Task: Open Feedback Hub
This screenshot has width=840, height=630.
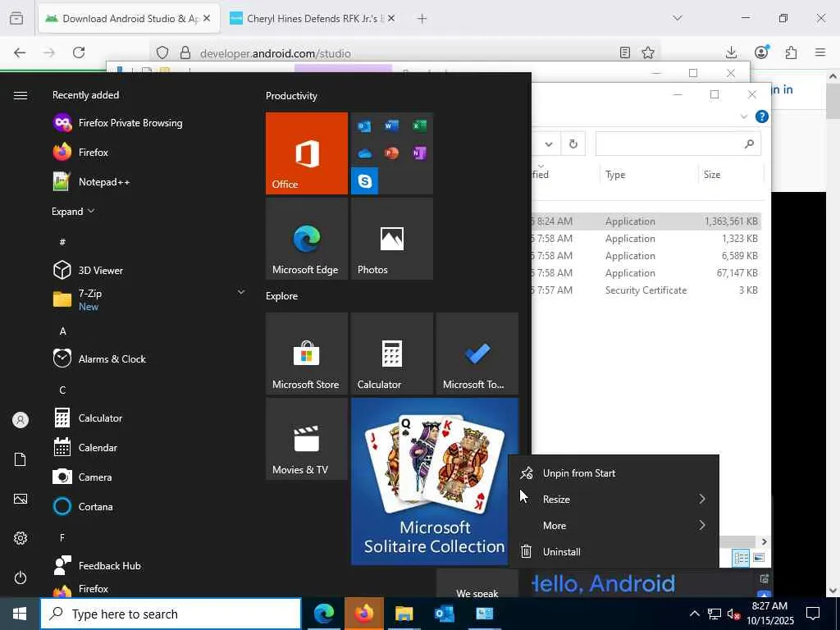Action: coord(97,566)
